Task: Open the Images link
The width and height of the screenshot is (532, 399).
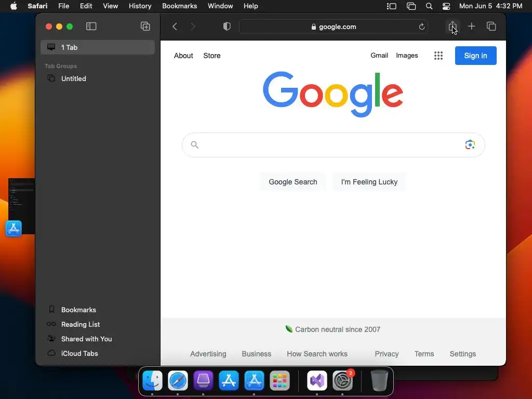Action: click(x=407, y=55)
